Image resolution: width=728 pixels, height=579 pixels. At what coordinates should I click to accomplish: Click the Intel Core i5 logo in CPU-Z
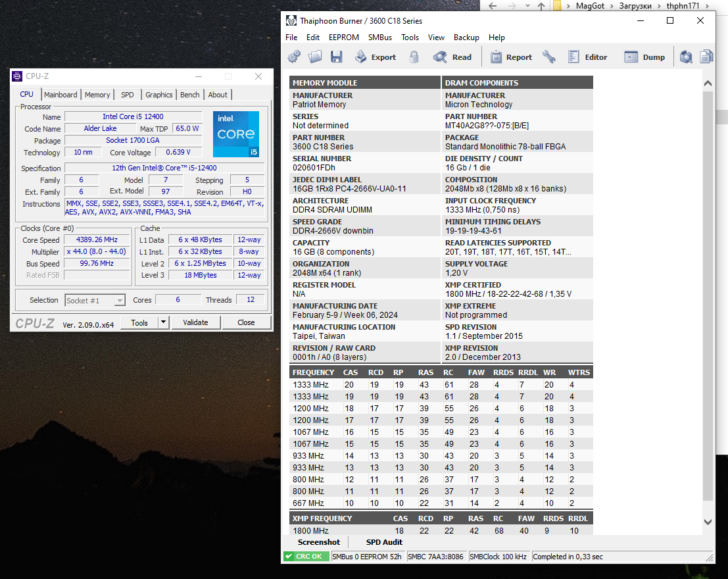(236, 134)
